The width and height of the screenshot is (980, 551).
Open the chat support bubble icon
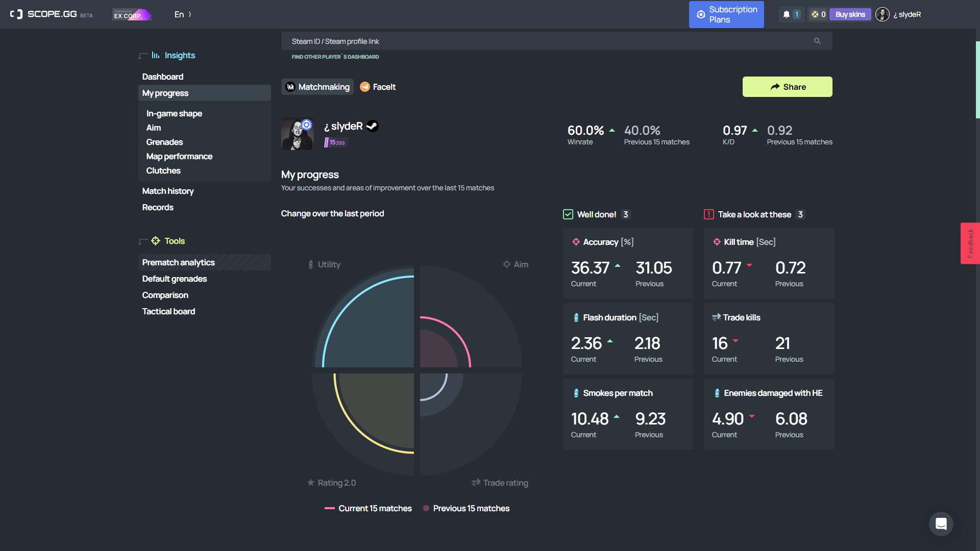941,523
